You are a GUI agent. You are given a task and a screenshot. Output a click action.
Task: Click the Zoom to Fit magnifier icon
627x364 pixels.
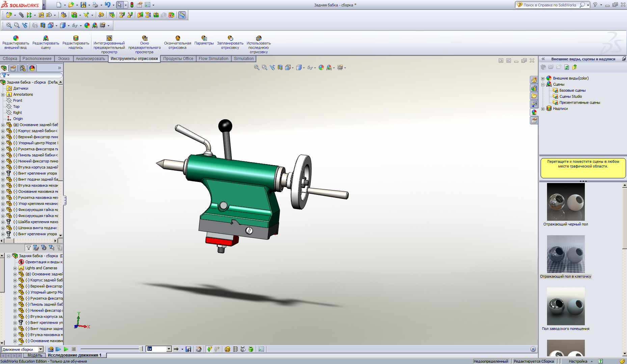[9, 25]
